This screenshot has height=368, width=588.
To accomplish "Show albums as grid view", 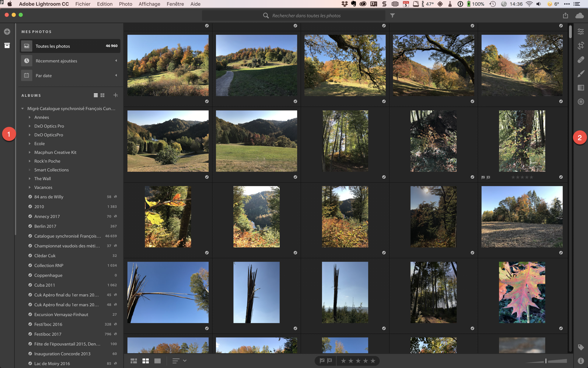I will pos(103,95).
